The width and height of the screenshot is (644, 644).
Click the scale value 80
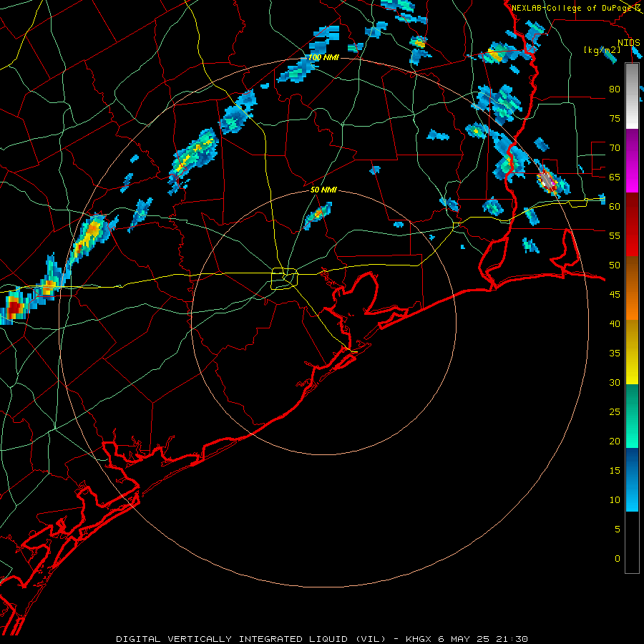pyautogui.click(x=615, y=89)
